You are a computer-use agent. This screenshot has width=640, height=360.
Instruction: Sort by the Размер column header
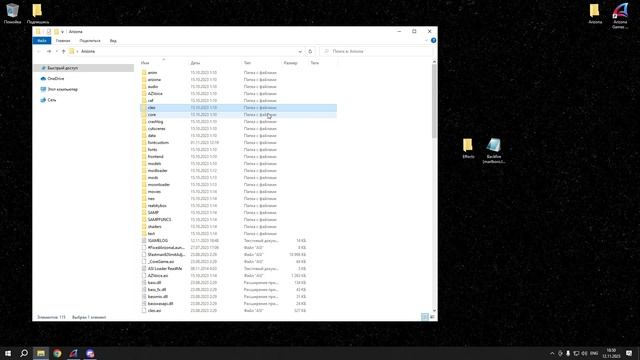(291, 63)
